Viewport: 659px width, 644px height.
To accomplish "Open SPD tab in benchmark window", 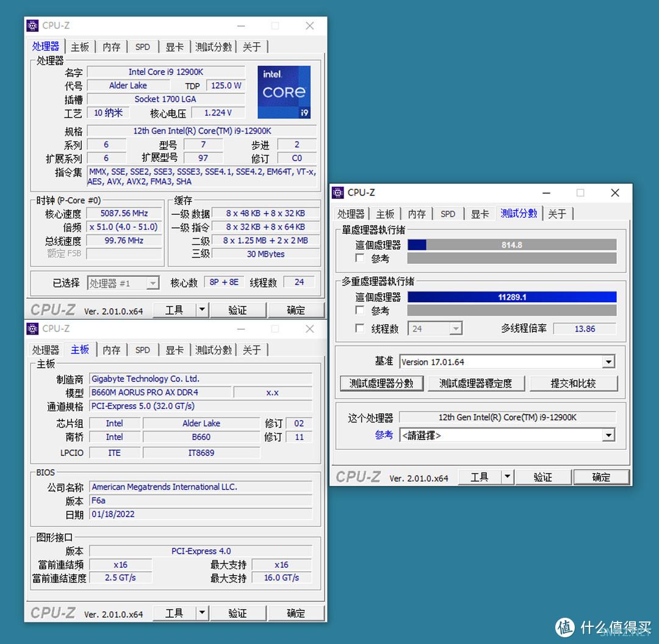I will tap(448, 214).
